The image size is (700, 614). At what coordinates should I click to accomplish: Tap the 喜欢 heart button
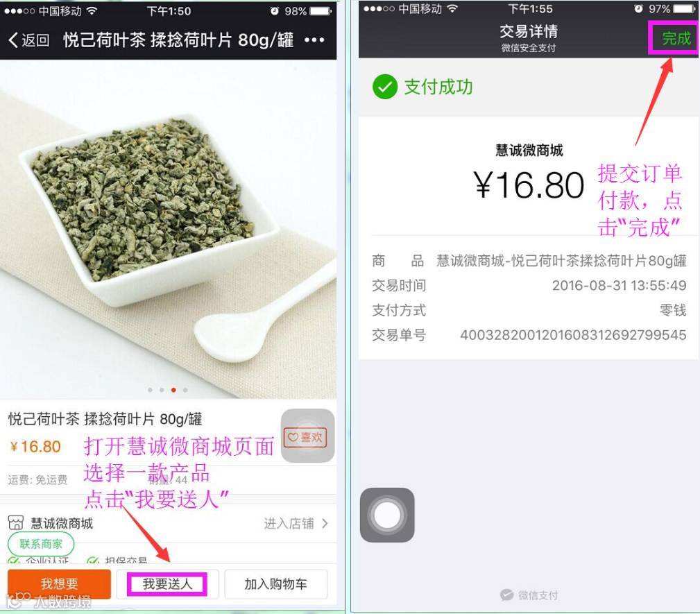(305, 437)
